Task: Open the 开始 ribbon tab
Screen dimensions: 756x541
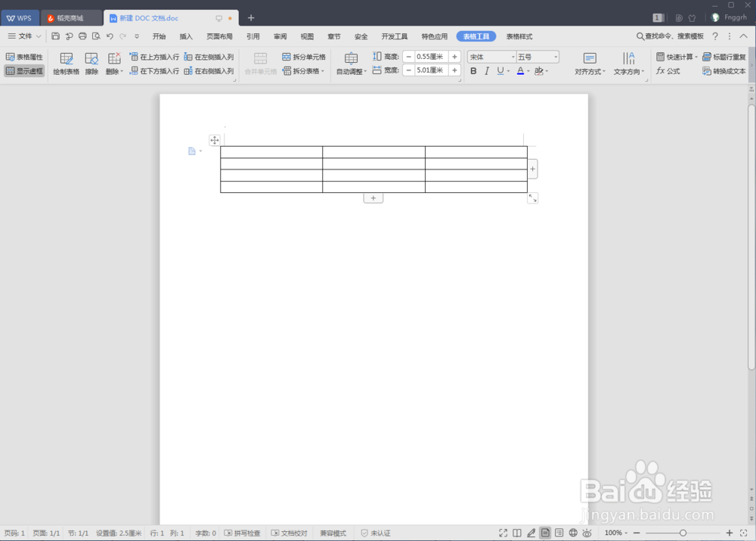Action: click(x=159, y=36)
